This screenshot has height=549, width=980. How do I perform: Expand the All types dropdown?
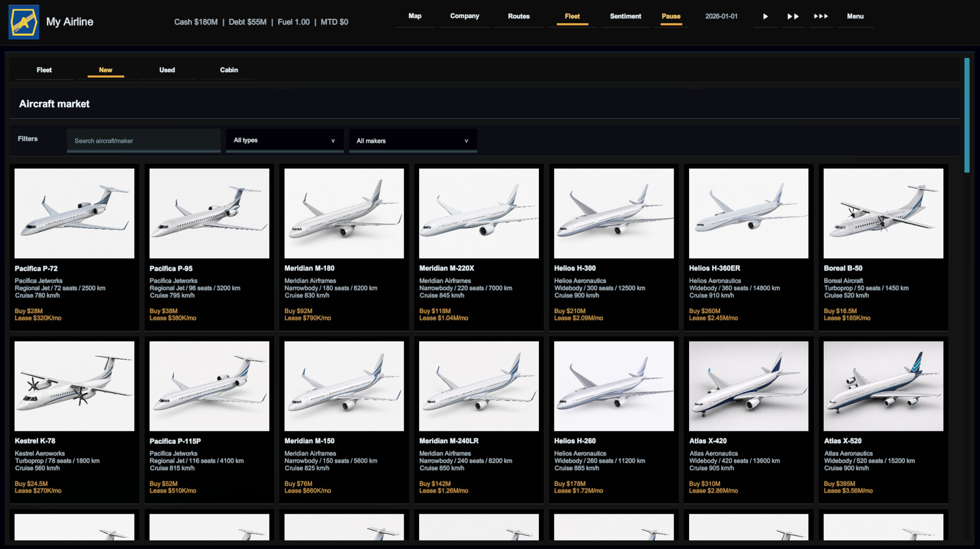[284, 140]
